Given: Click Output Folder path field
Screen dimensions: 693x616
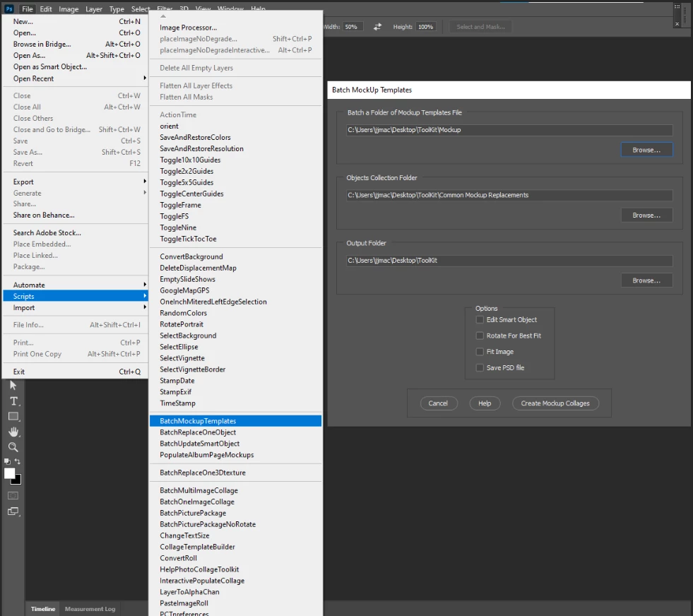Looking at the screenshot, I should 509,260.
